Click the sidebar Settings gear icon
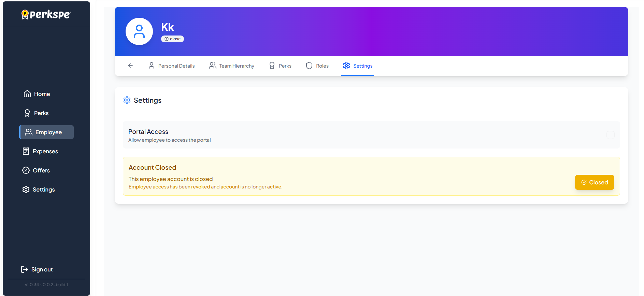 (26, 189)
